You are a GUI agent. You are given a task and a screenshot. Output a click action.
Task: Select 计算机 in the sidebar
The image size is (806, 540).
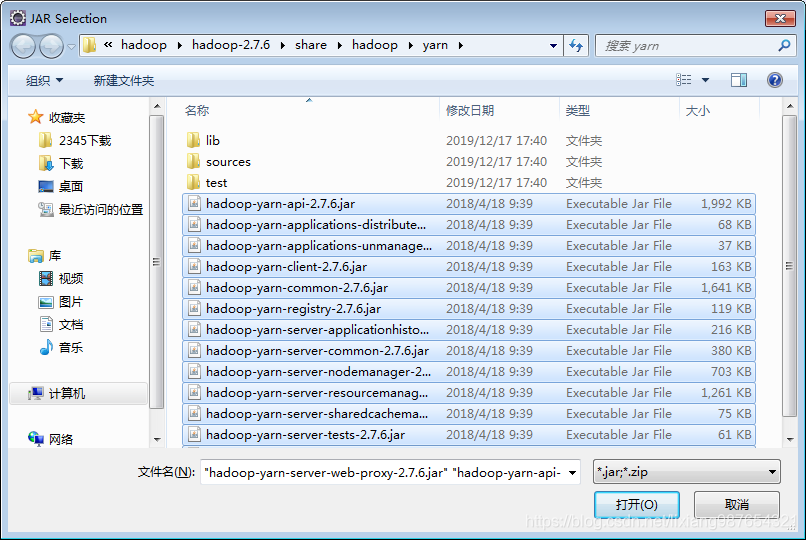coord(79,394)
